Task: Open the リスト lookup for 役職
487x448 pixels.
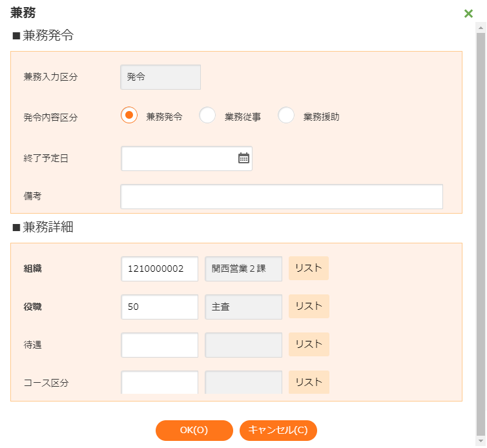Action: (x=309, y=307)
